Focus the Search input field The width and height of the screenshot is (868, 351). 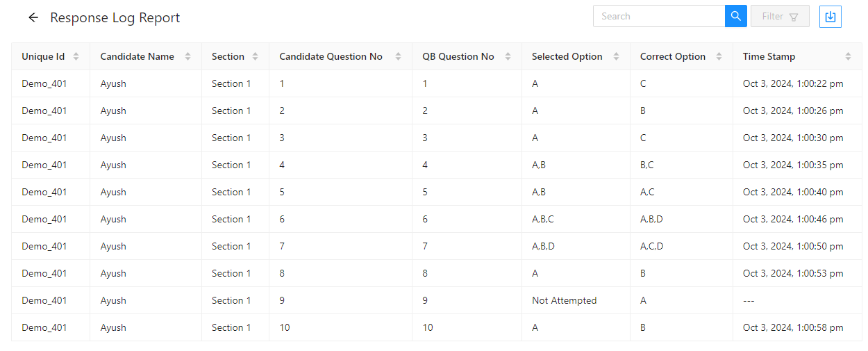click(659, 16)
